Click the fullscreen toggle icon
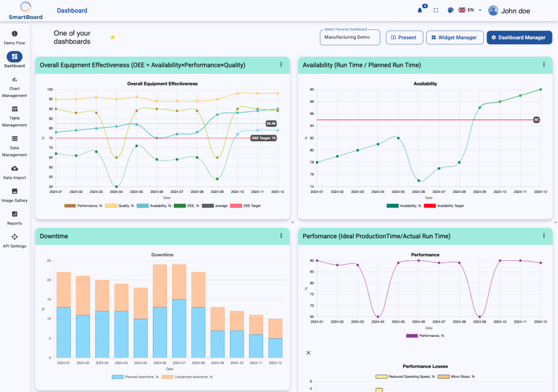The image size is (558, 392). pyautogui.click(x=435, y=10)
